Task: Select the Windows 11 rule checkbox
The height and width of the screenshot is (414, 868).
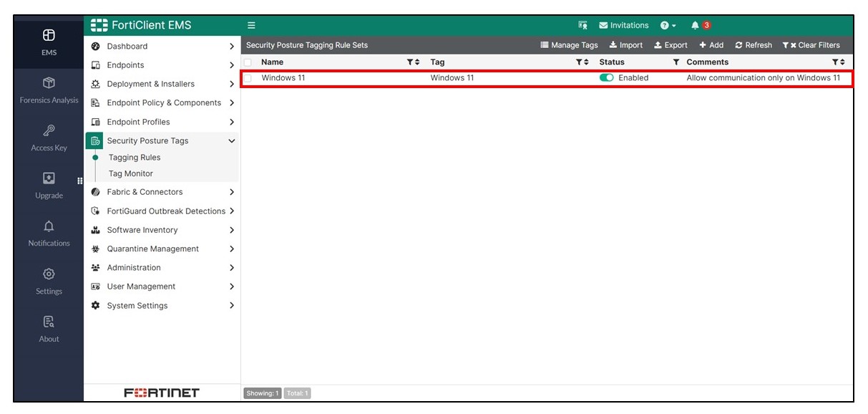Action: click(x=248, y=78)
